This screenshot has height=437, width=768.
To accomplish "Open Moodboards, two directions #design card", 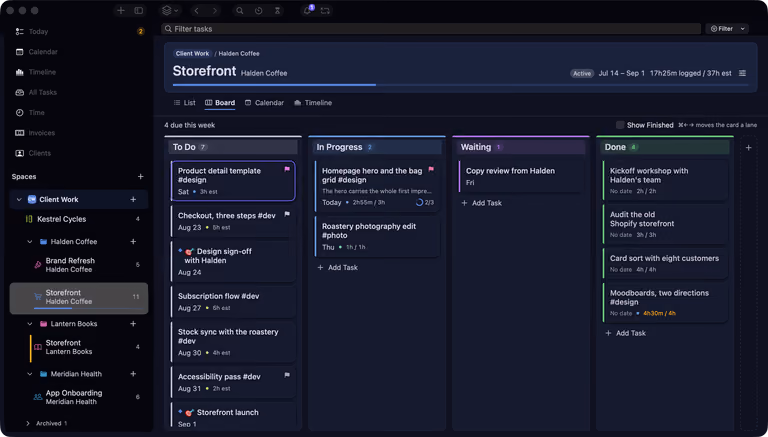I will (x=665, y=303).
